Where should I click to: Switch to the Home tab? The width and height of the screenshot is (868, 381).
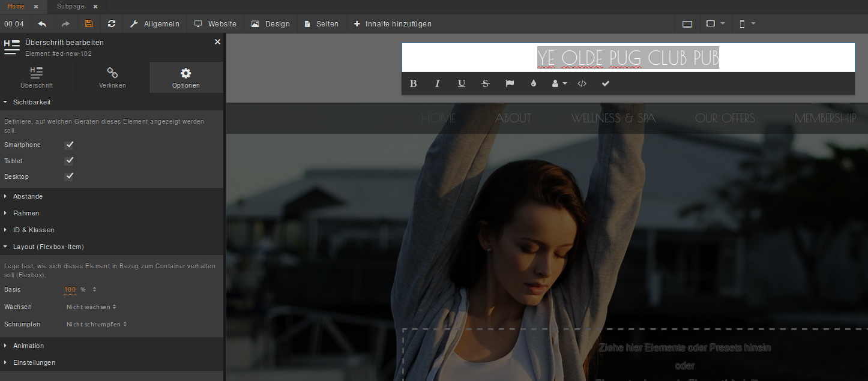click(16, 6)
